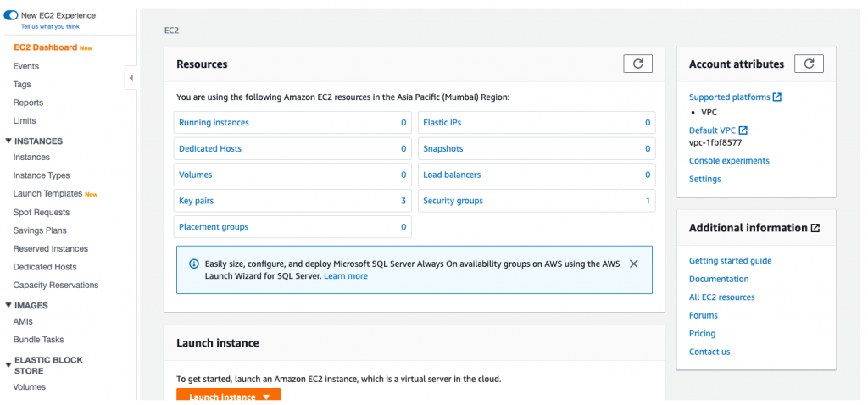Collapse the left navigation sidebar
The height and width of the screenshot is (405, 868).
pyautogui.click(x=131, y=78)
